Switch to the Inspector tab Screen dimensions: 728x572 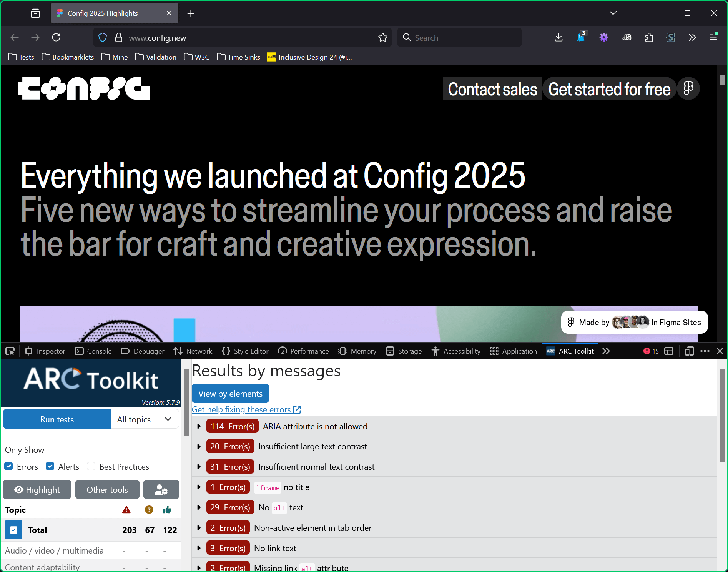pos(45,351)
